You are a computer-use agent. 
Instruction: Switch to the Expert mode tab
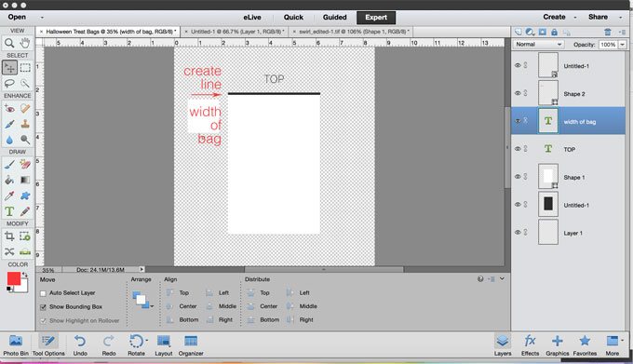(376, 18)
